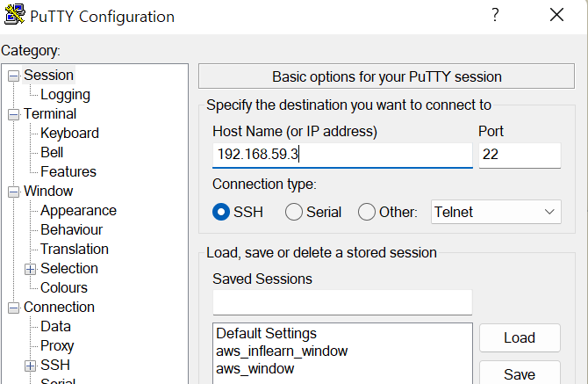Collapse the Connection tree node
Screen dimensions: 588x384
(13, 308)
